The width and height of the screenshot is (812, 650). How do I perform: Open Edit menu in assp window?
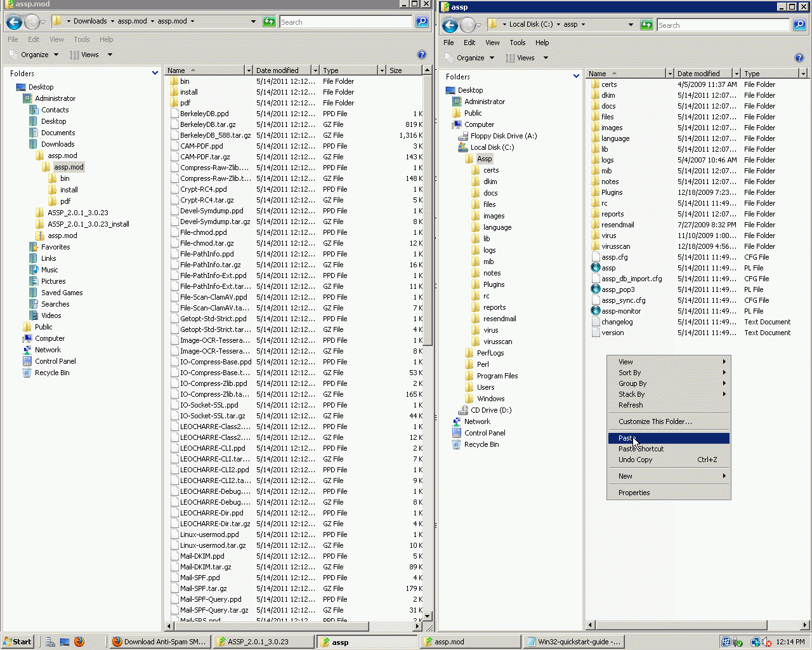click(469, 43)
